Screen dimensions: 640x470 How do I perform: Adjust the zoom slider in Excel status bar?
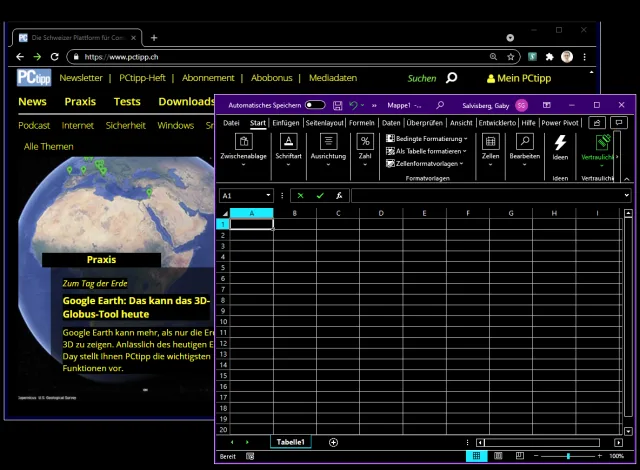(x=568, y=456)
